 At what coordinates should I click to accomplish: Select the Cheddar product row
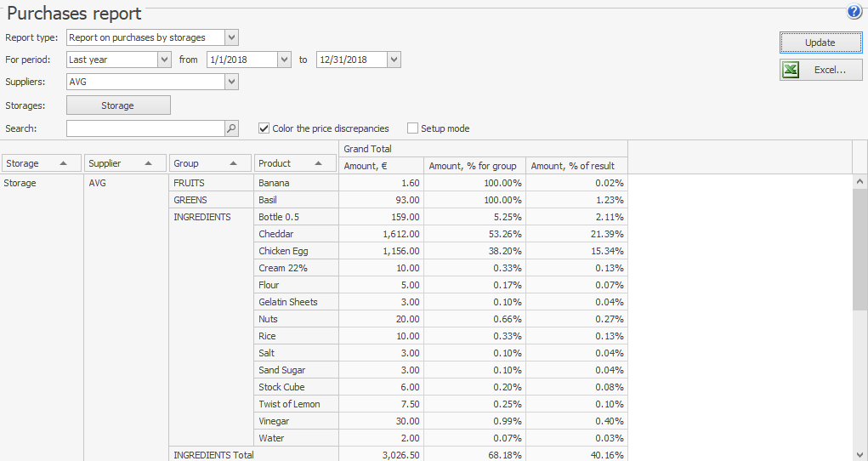pos(276,234)
